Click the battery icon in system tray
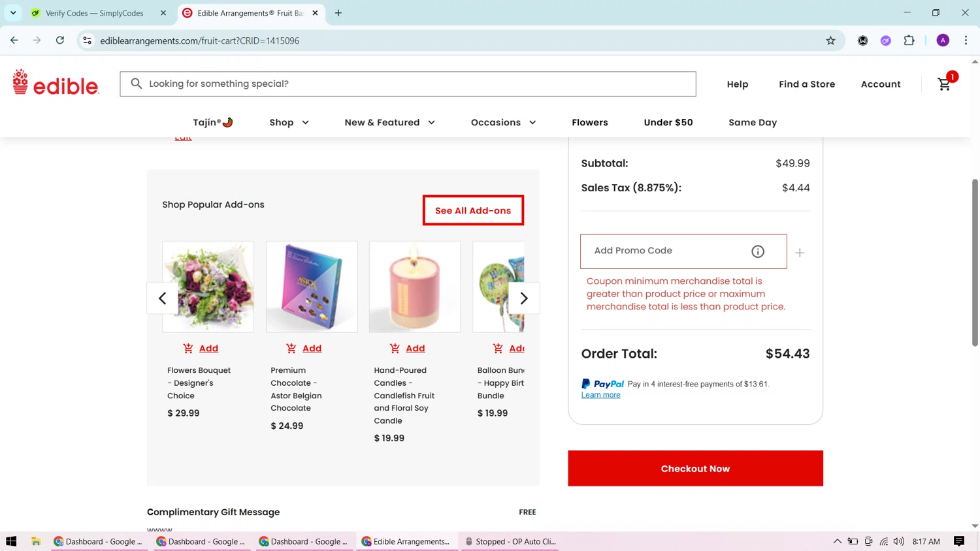 853,541
